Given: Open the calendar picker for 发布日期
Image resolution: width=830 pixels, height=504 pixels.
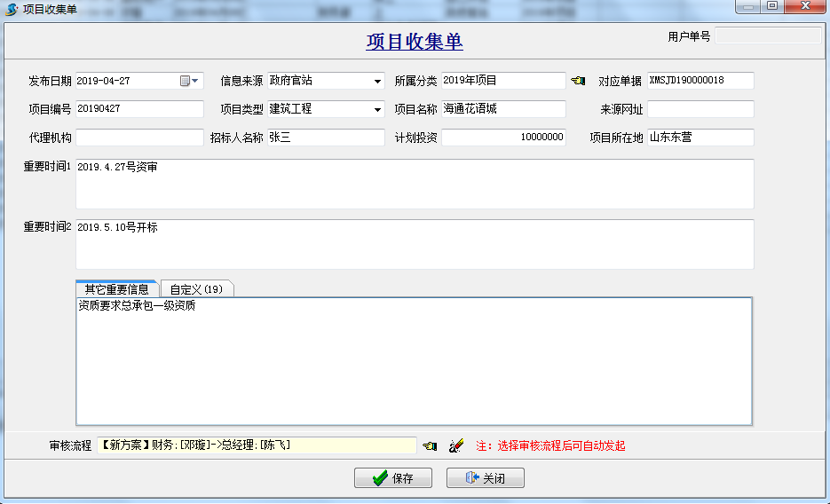Looking at the screenshot, I should pyautogui.click(x=186, y=81).
